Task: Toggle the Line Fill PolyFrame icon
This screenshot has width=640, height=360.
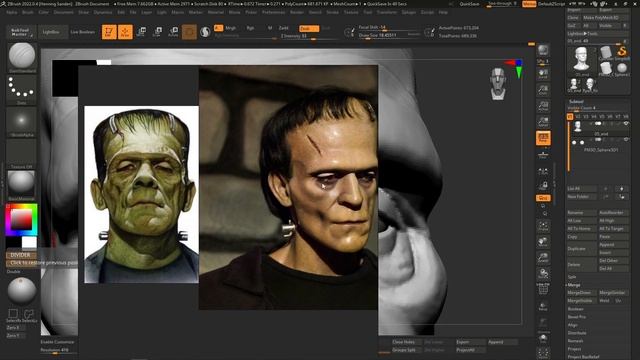Action: 543,289
